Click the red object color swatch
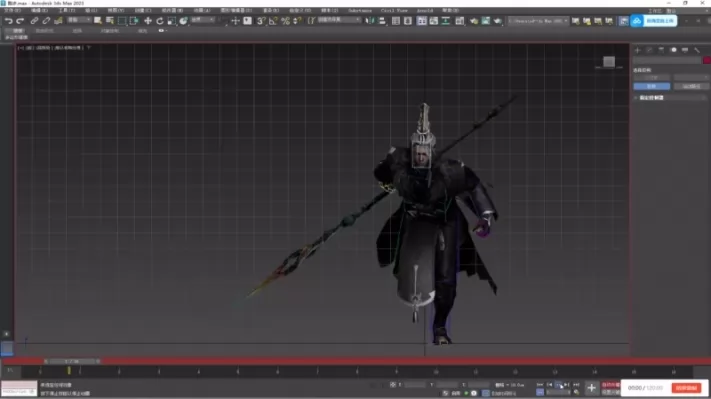Screen dimensions: 711x399 [x=706, y=60]
